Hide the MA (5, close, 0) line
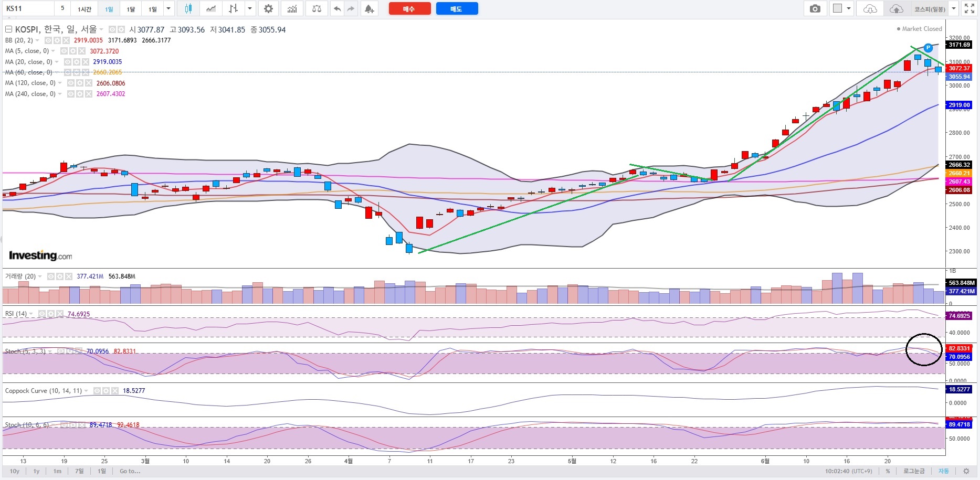The height and width of the screenshot is (480, 980). point(64,51)
